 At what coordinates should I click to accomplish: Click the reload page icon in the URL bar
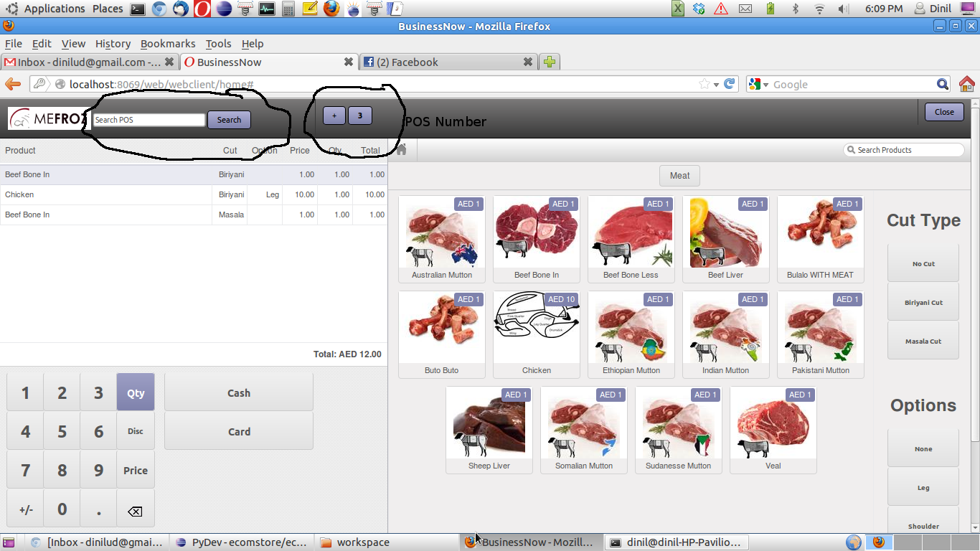[730, 84]
